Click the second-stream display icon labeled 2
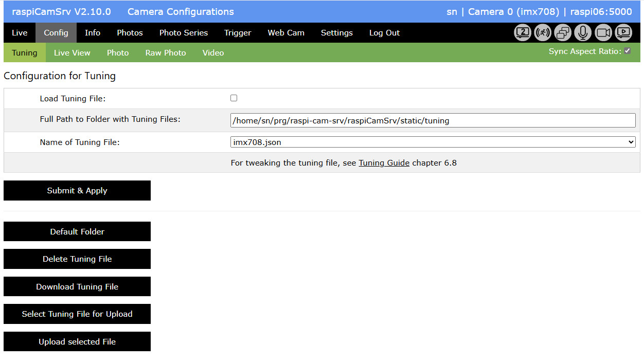The height and width of the screenshot is (362, 644). 523,33
